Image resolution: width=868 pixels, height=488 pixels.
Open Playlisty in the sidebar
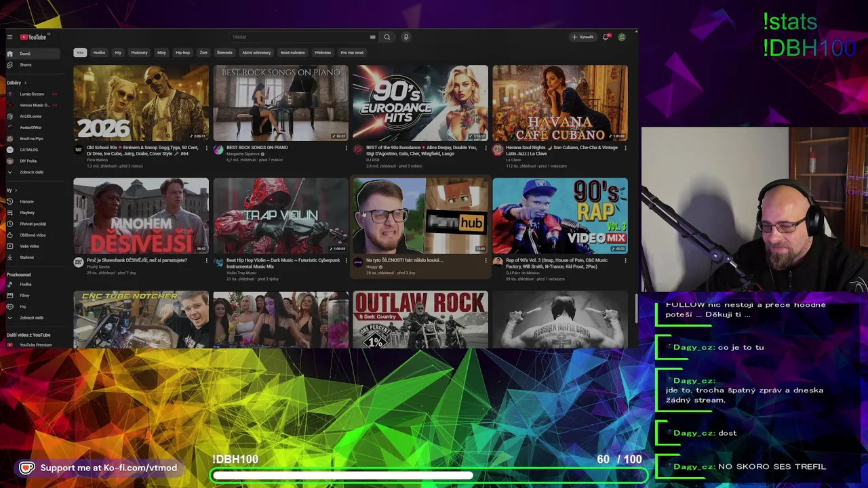click(33, 212)
